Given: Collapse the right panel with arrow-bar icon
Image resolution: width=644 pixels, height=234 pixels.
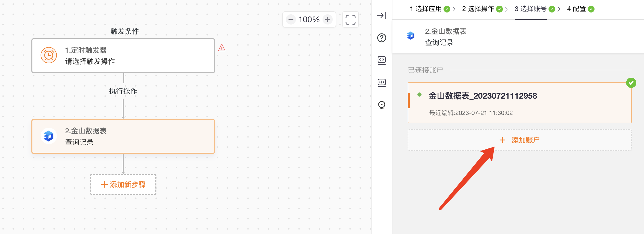Looking at the screenshot, I should tap(381, 15).
